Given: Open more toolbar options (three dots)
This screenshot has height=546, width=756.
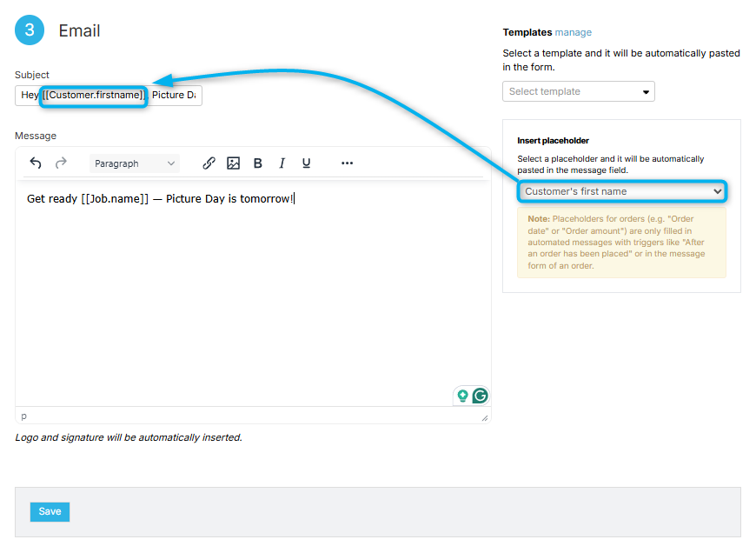Looking at the screenshot, I should [x=347, y=163].
